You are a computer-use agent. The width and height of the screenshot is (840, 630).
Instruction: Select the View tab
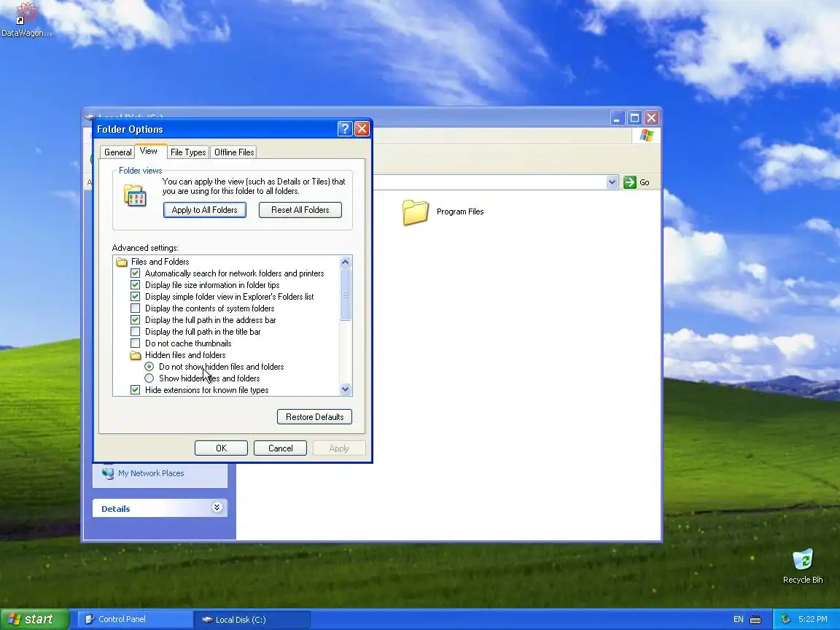[149, 151]
